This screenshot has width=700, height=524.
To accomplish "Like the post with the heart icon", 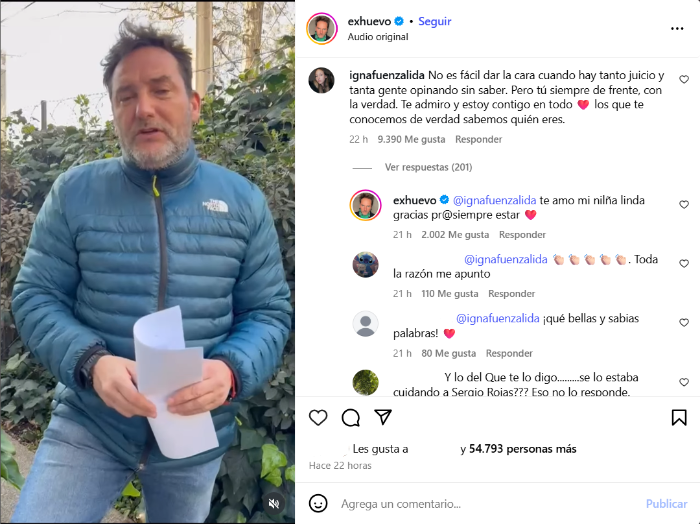I will [318, 418].
